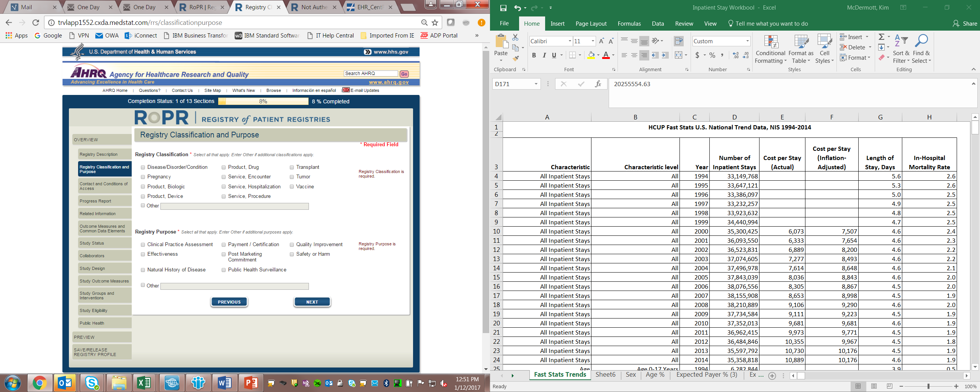Open Excel from the Windows taskbar
Viewport: 980px width, 392px height.
click(144, 382)
